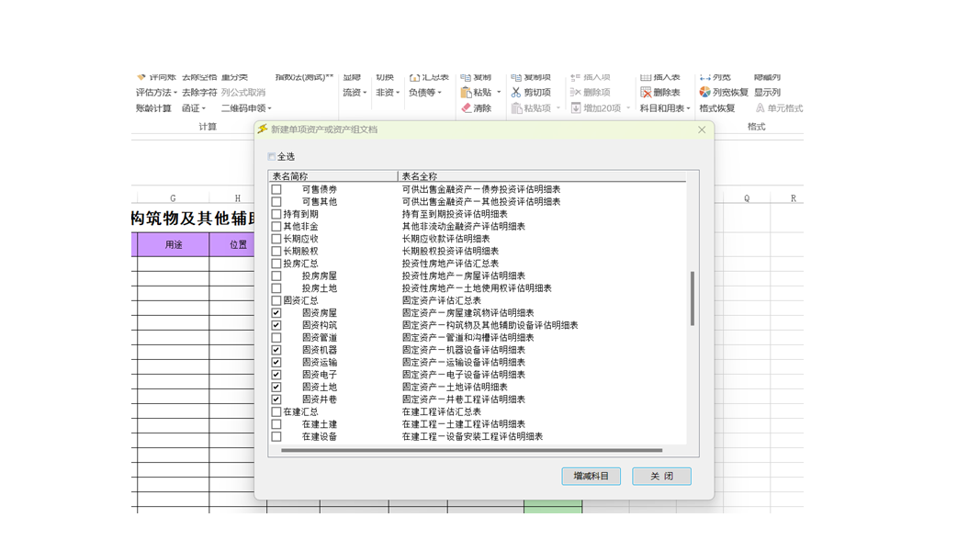Click the 剪切项 scissors icon

(516, 93)
